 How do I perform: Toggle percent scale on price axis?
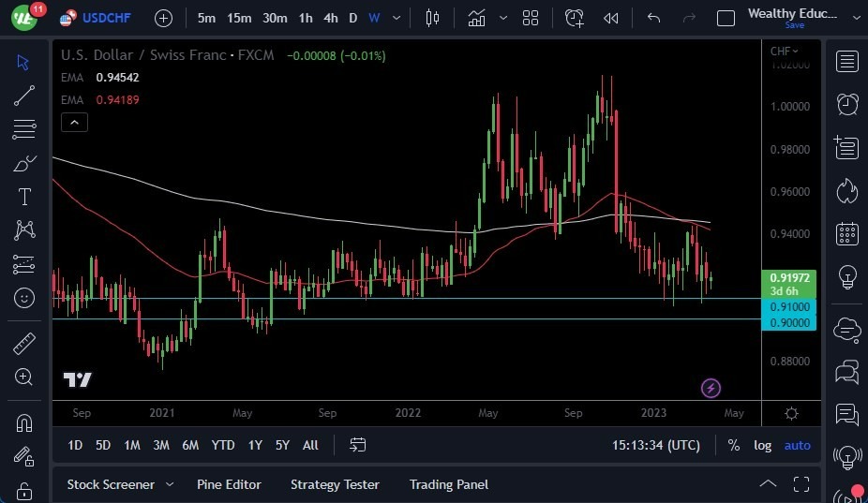(x=733, y=445)
